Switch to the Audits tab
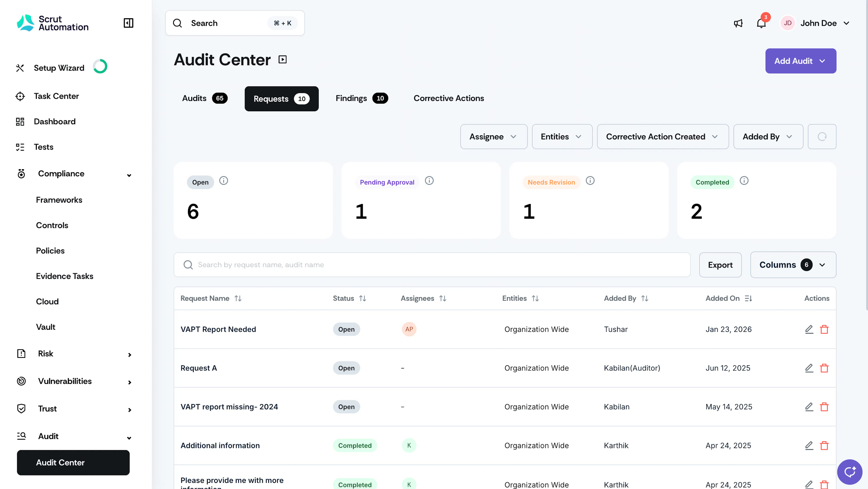This screenshot has height=489, width=868. [x=205, y=98]
